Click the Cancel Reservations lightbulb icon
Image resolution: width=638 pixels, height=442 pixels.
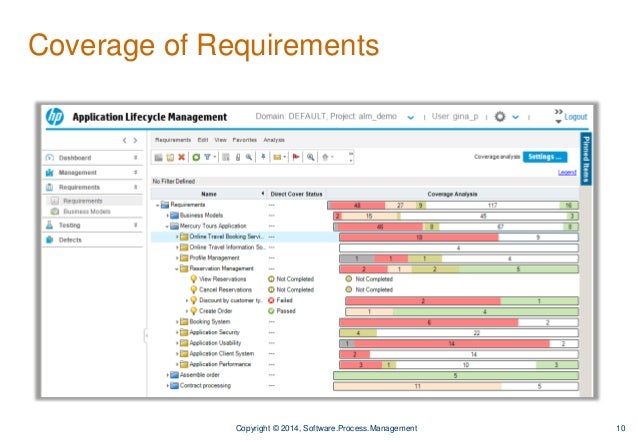click(x=194, y=290)
